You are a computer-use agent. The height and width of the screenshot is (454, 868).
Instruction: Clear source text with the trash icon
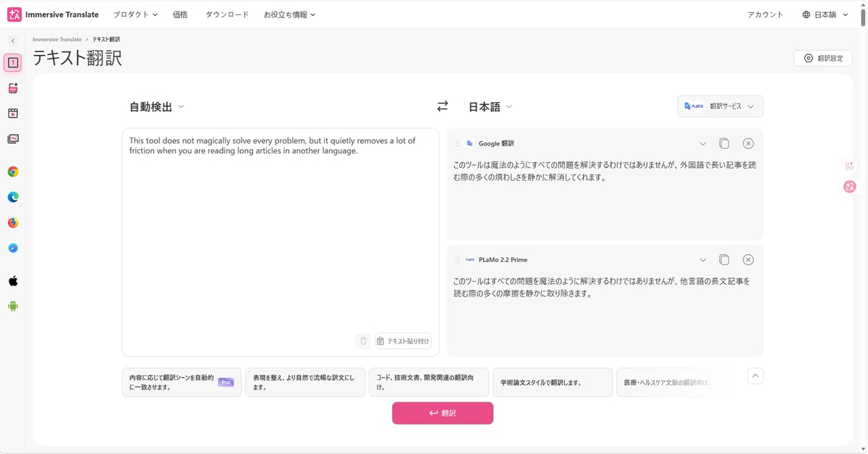[363, 341]
